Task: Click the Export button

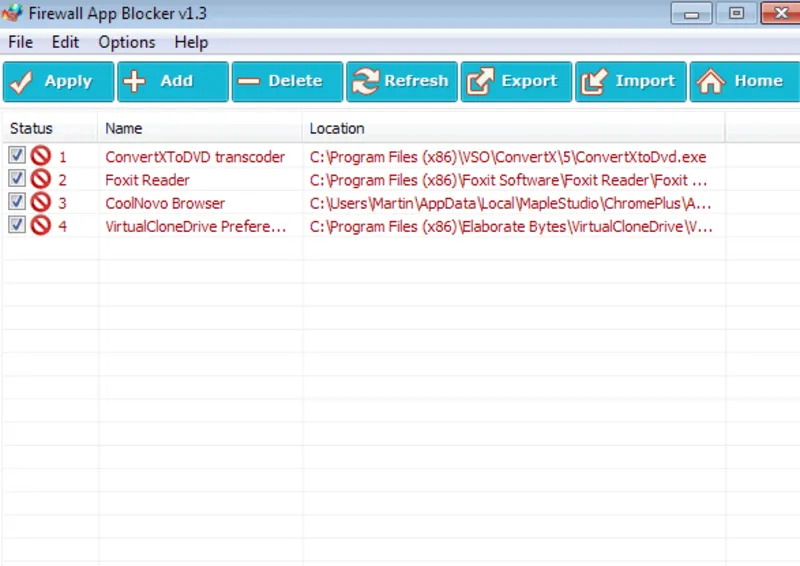Action: click(516, 82)
